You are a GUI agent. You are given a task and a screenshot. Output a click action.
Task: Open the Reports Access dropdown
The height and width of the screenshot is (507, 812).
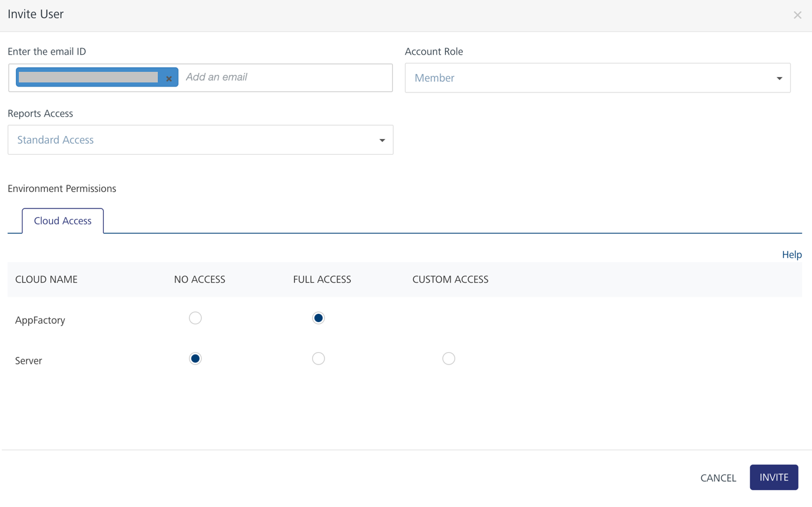pos(200,140)
